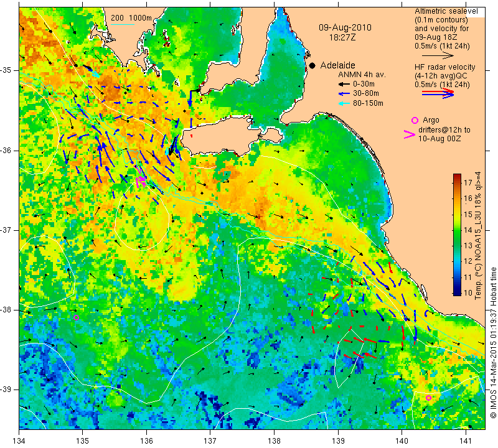Click the colorbar '17' tick label
Viewport: 498px width, 448px height.
point(468,182)
